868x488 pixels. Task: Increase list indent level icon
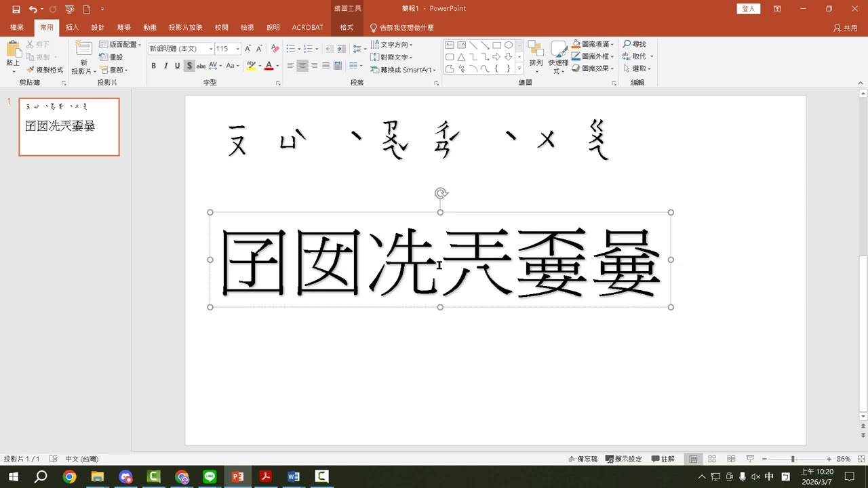coord(341,49)
